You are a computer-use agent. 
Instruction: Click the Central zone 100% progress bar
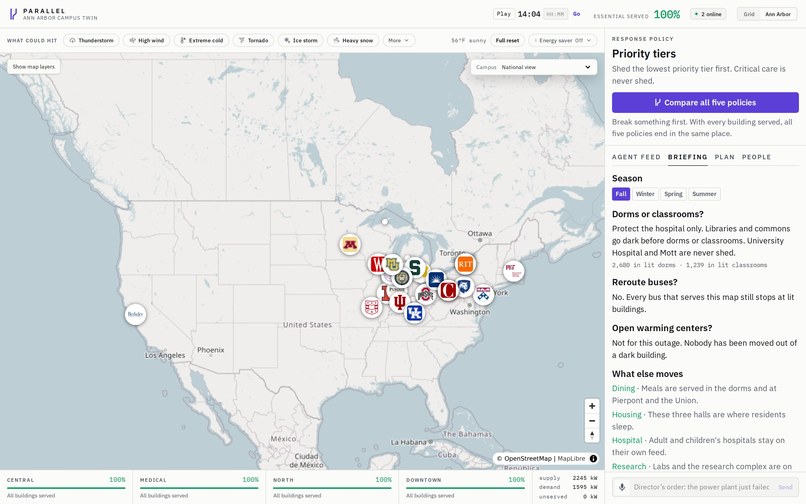[x=66, y=488]
